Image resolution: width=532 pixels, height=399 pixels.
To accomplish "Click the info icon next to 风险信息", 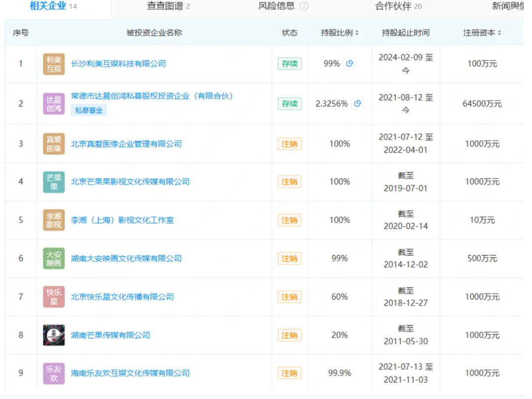I will 304,7.
